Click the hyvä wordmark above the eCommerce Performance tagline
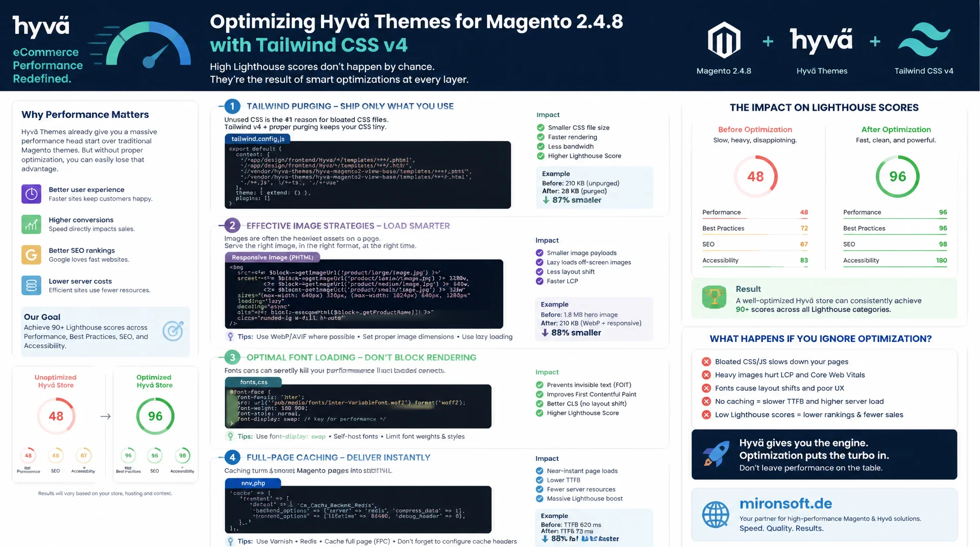This screenshot has height=547, width=980. [x=41, y=26]
